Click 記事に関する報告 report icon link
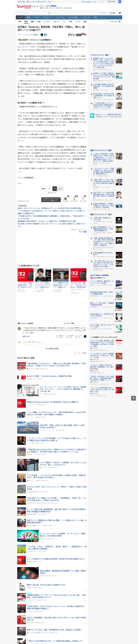Image resolution: width=138 pixels, height=644 pixels. click(23, 201)
